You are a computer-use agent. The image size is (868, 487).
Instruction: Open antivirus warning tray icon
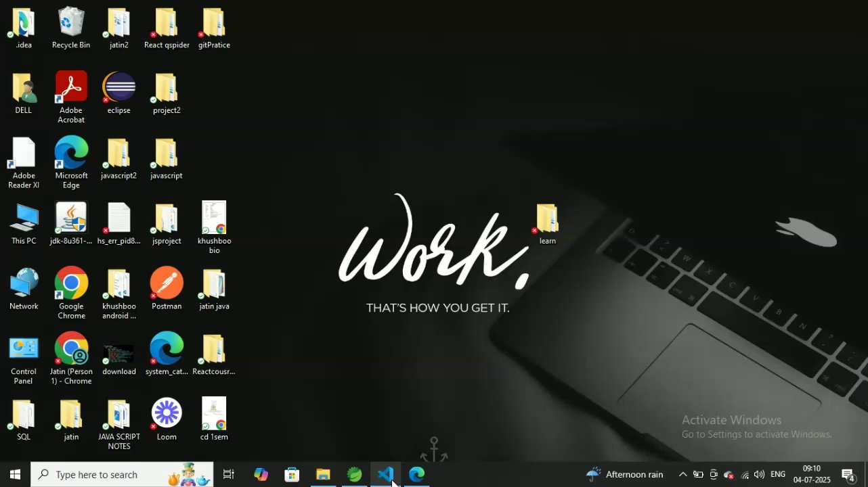tap(729, 475)
